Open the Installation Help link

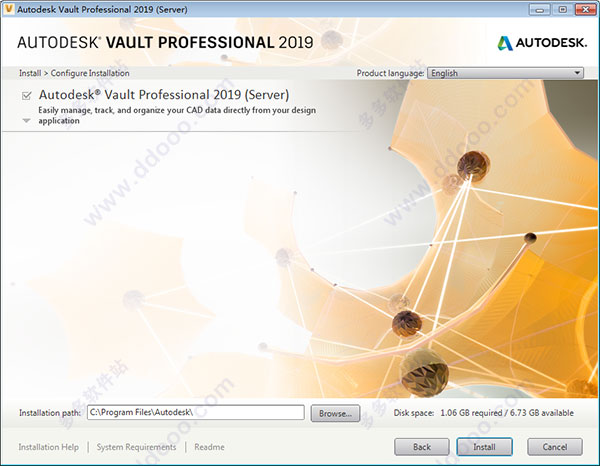tap(49, 447)
